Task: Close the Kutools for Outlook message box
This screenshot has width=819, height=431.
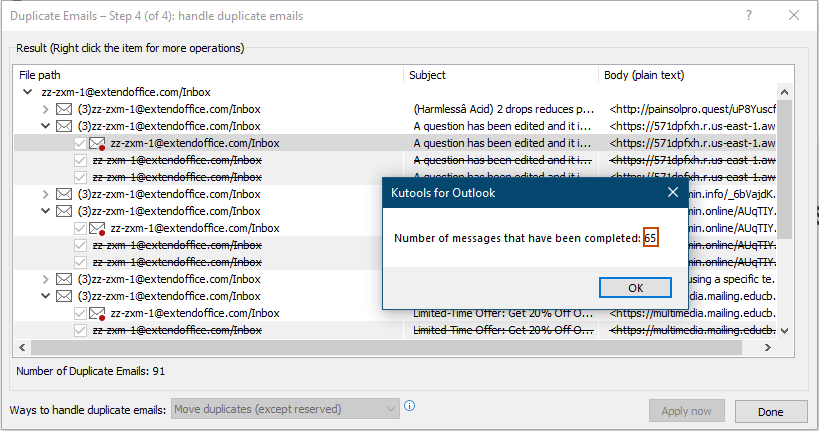Action: tap(673, 192)
